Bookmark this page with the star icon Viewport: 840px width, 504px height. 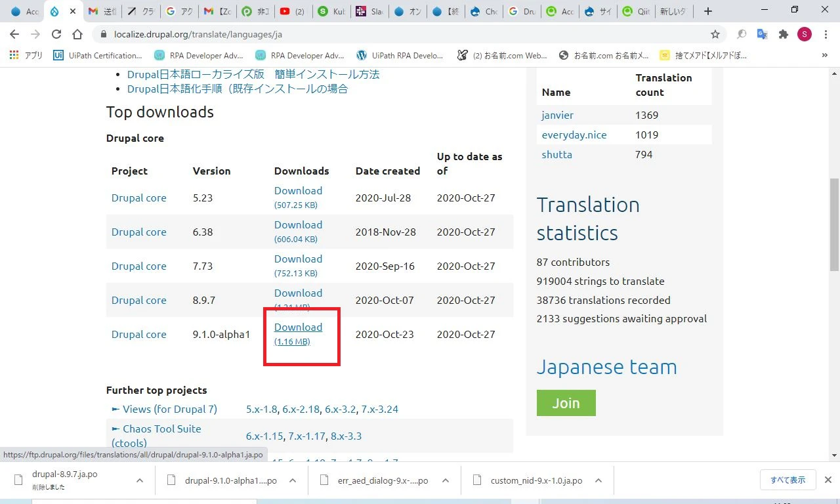tap(715, 34)
